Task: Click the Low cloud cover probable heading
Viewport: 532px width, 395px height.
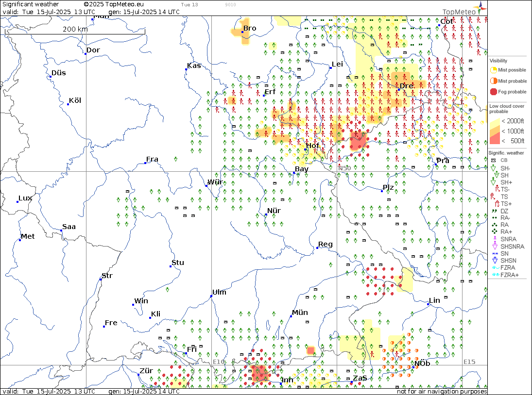Action: 507,109
